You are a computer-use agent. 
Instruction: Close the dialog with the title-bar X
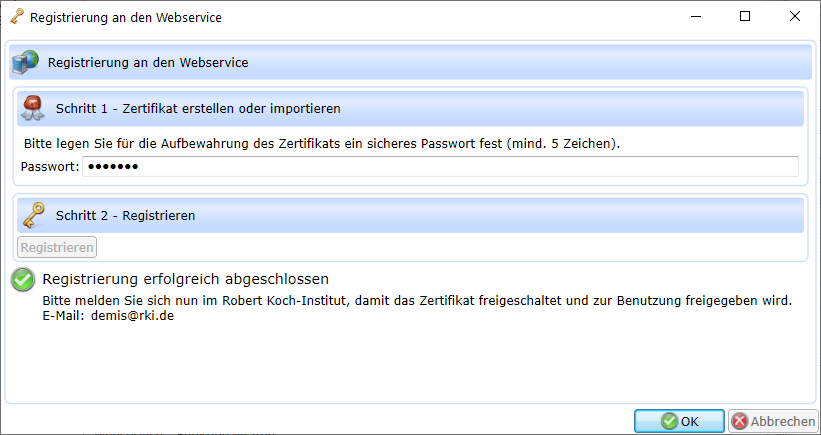point(794,17)
